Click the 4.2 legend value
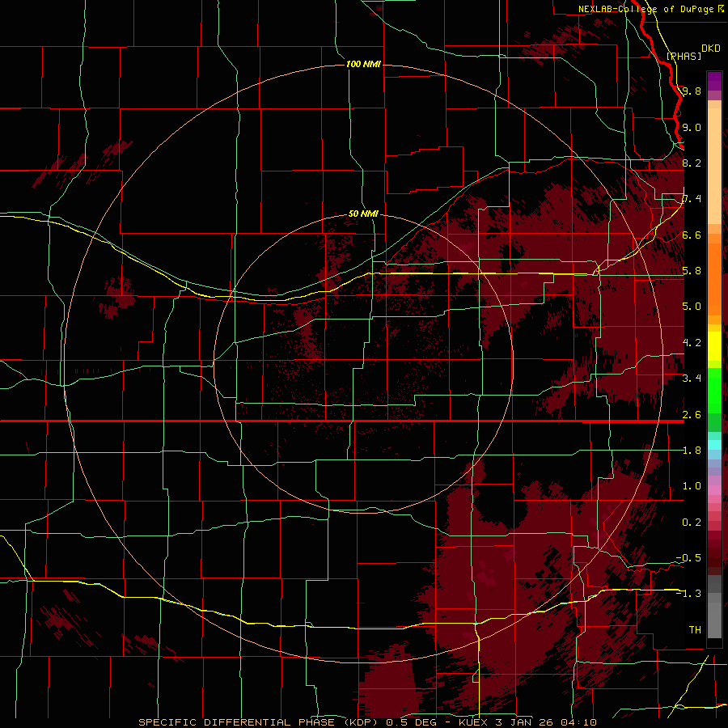728x728 pixels. click(692, 342)
